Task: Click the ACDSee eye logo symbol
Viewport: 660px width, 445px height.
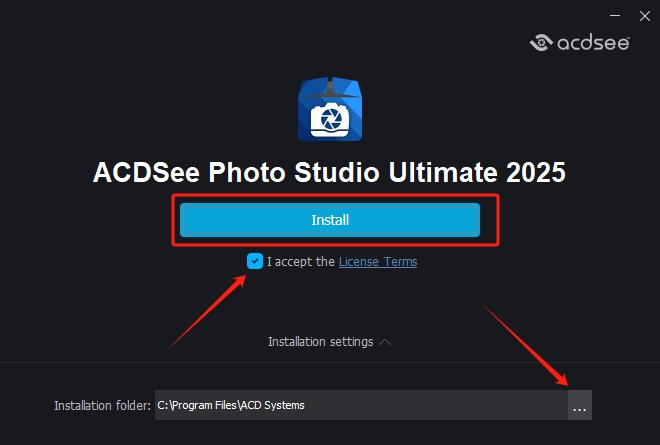Action: coord(542,42)
